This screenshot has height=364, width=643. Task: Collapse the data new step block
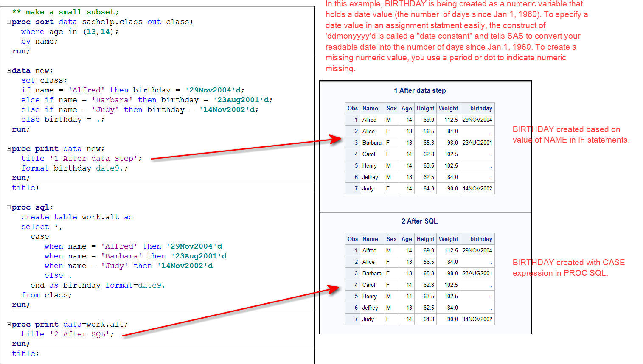8,71
